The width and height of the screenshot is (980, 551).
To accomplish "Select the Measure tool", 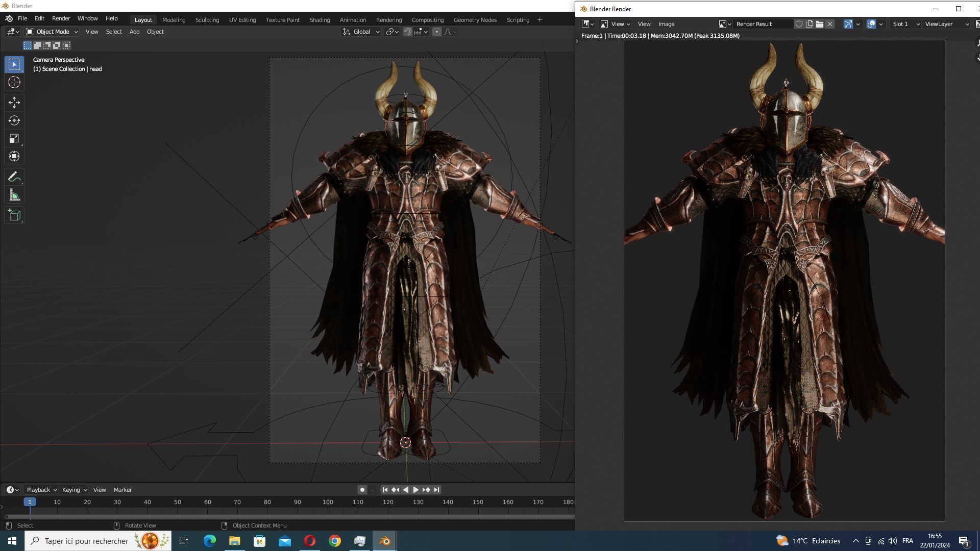I will (x=14, y=195).
